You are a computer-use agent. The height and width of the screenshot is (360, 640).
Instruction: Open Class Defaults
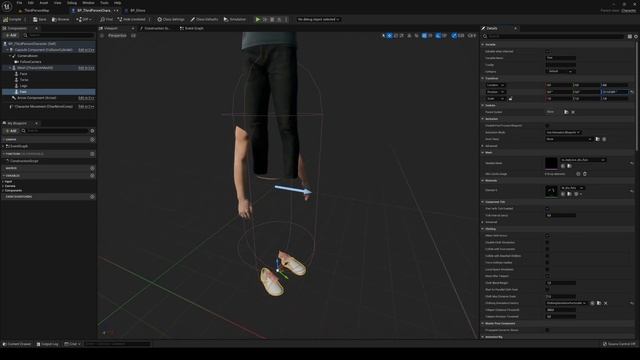(204, 19)
